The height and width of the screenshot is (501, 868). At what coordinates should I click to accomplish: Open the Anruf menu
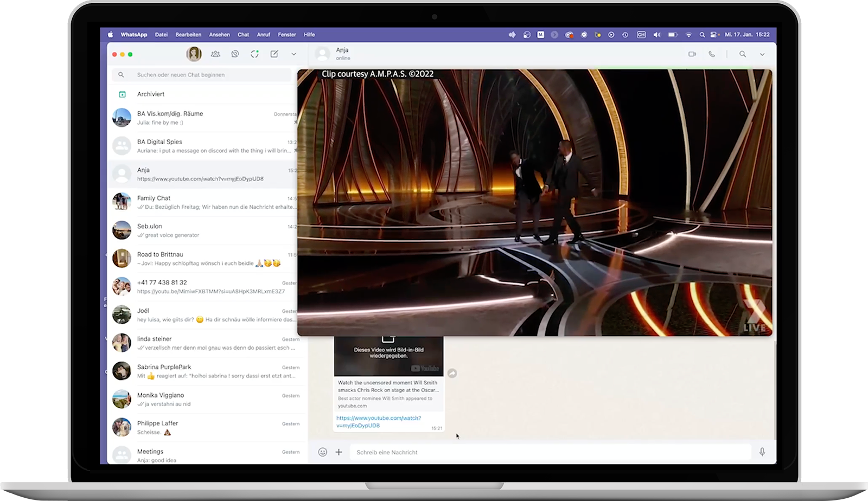(x=264, y=35)
